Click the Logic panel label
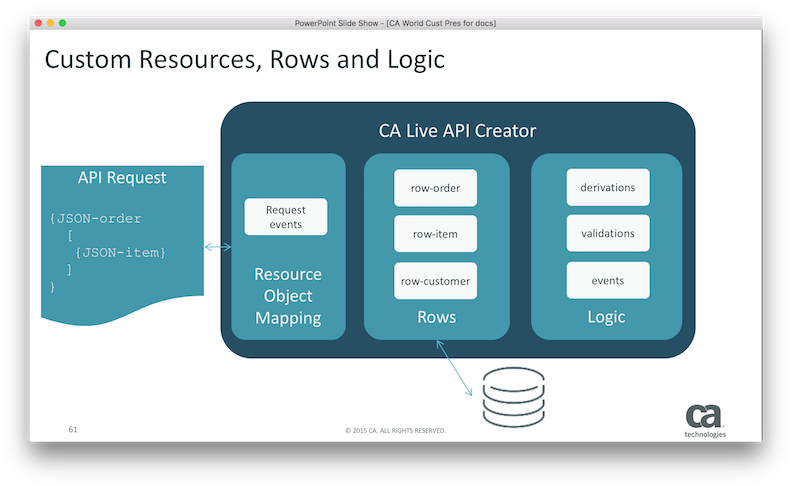The height and width of the screenshot is (486, 791). tap(606, 317)
